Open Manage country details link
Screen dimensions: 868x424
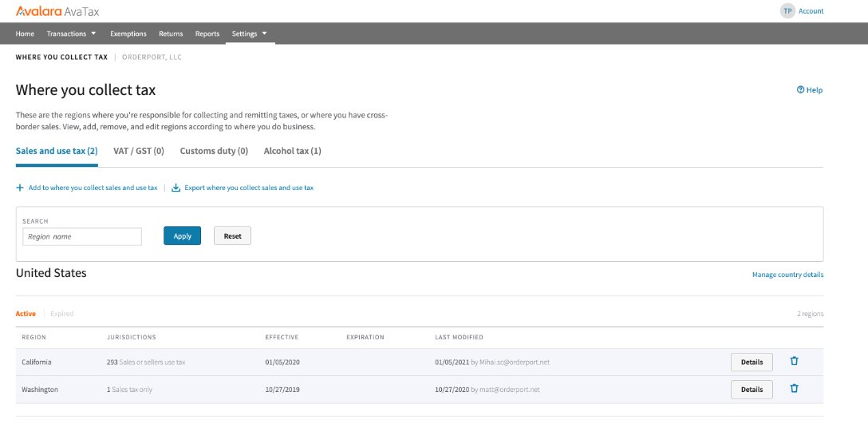point(787,275)
